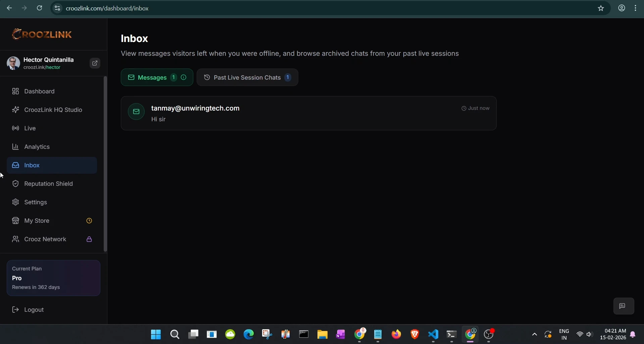Select Reputation Shield
This screenshot has width=644, height=344.
(48, 183)
